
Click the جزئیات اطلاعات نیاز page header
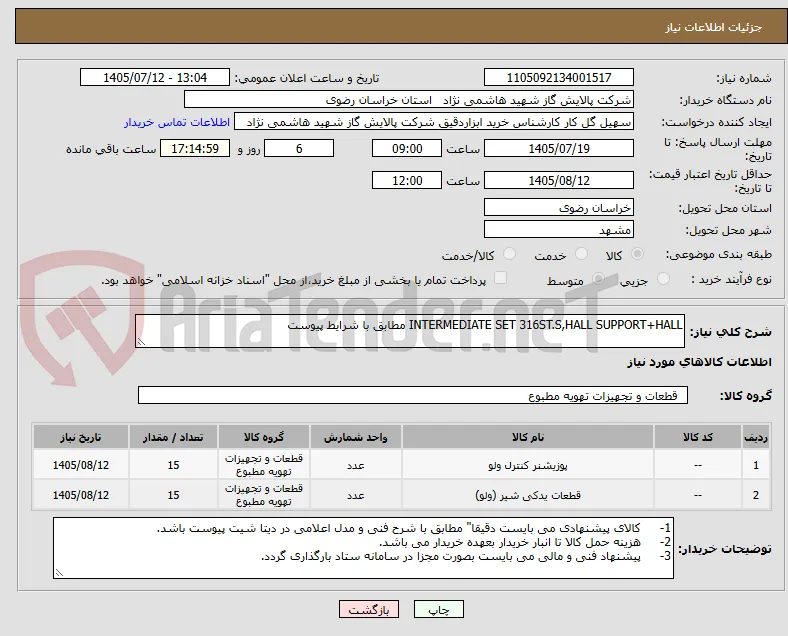[x=713, y=27]
